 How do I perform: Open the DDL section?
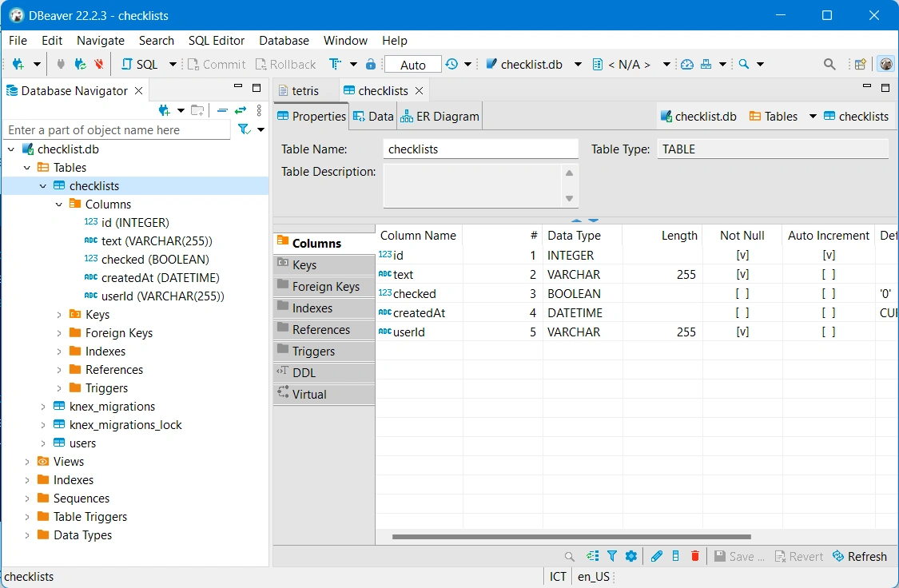point(324,372)
